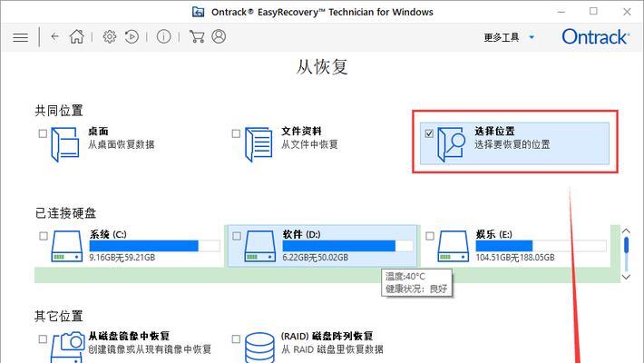
Task: Click text 从 RAID 磁盘里恢复数据
Action: (332, 349)
